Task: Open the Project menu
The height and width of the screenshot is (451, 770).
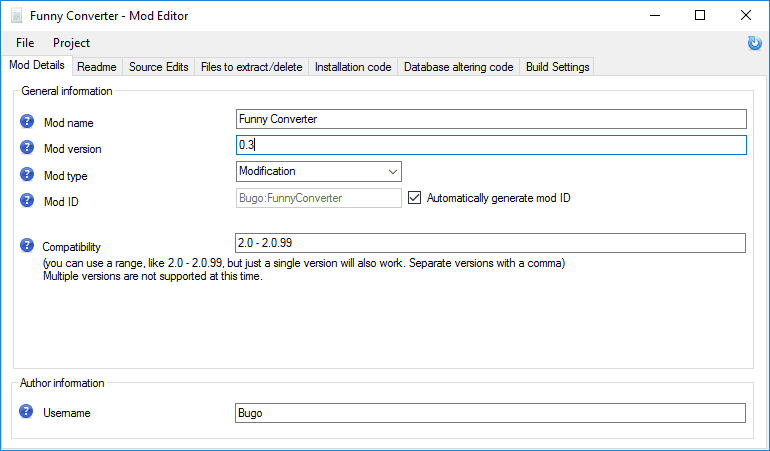Action: 71,43
